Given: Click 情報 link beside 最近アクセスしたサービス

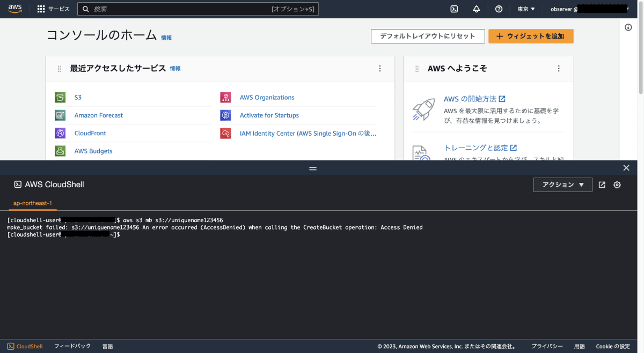Looking at the screenshot, I should pos(175,69).
